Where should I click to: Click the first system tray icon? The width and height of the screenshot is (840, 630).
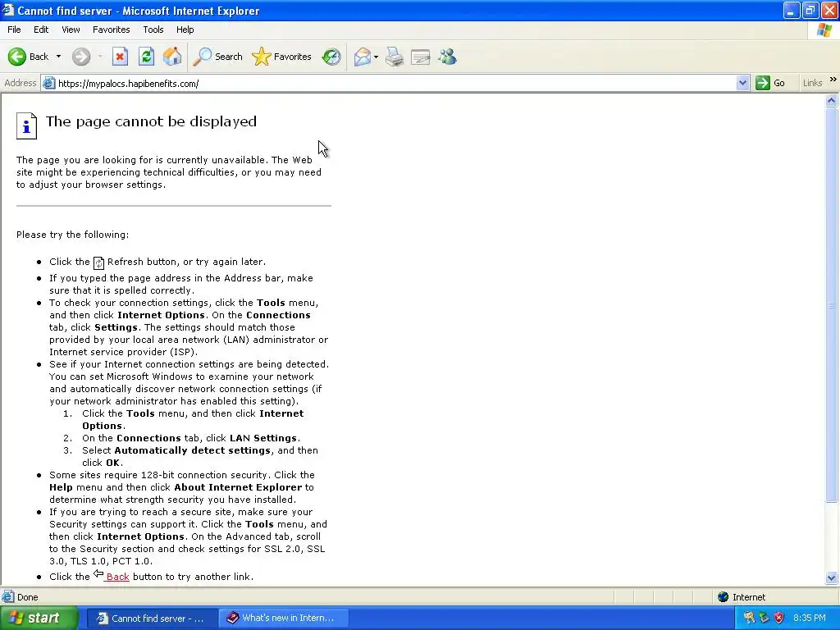[749, 619]
